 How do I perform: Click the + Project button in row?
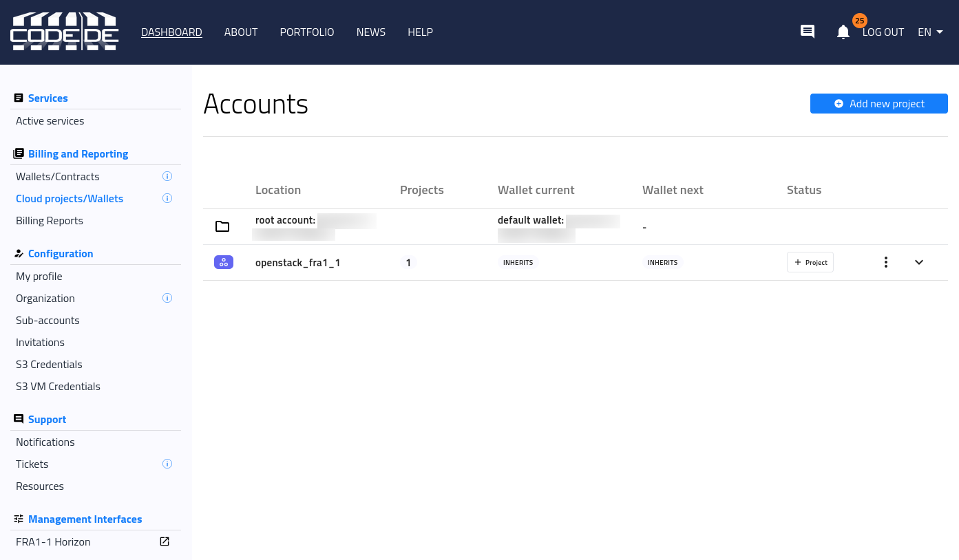pos(810,262)
